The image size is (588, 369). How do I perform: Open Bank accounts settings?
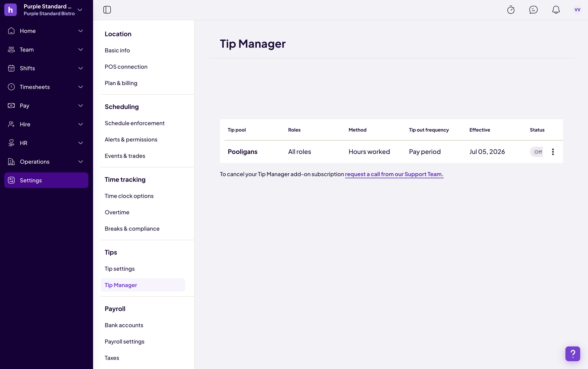point(124,325)
